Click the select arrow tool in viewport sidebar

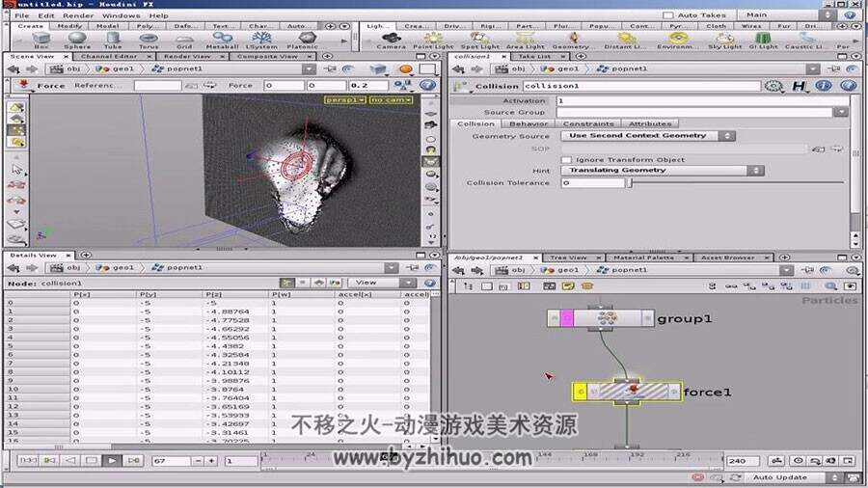point(16,170)
